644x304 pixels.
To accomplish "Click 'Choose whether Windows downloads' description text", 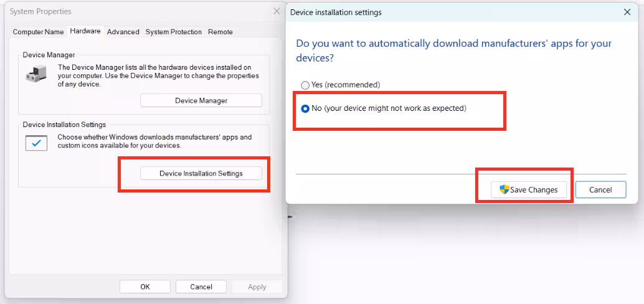I will 155,141.
